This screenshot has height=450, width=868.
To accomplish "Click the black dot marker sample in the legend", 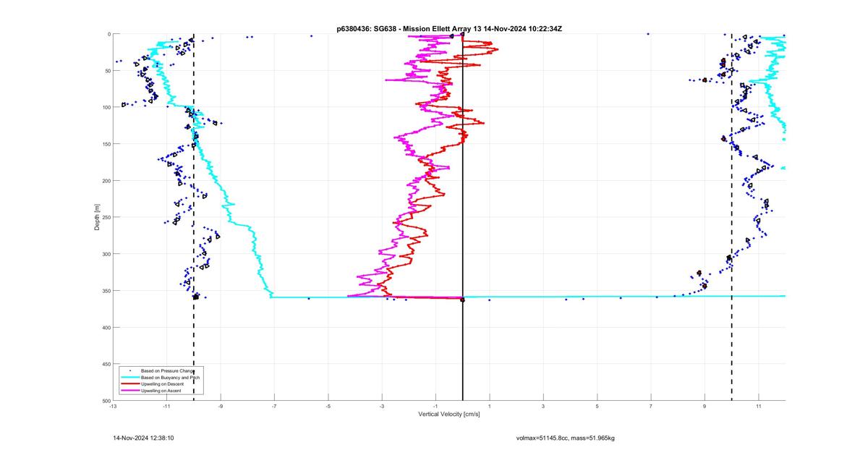I will 129,371.
